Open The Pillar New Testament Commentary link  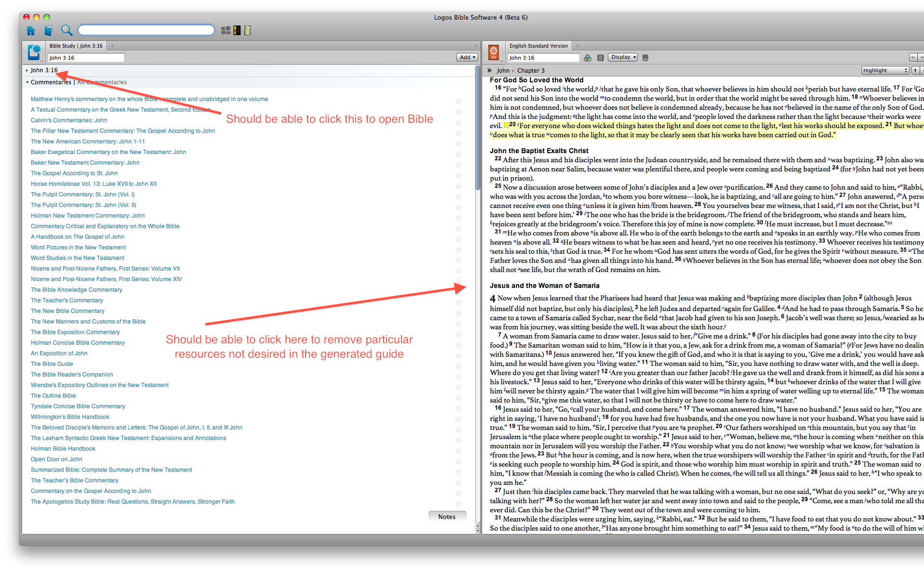(x=123, y=131)
